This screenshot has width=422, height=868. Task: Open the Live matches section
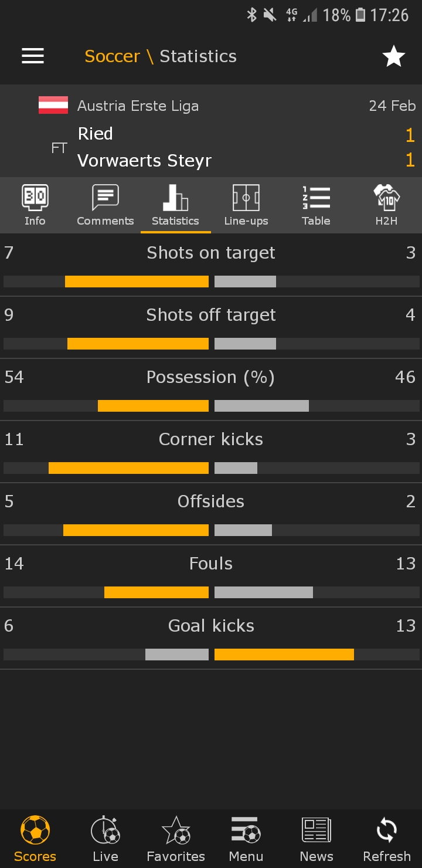[105, 839]
